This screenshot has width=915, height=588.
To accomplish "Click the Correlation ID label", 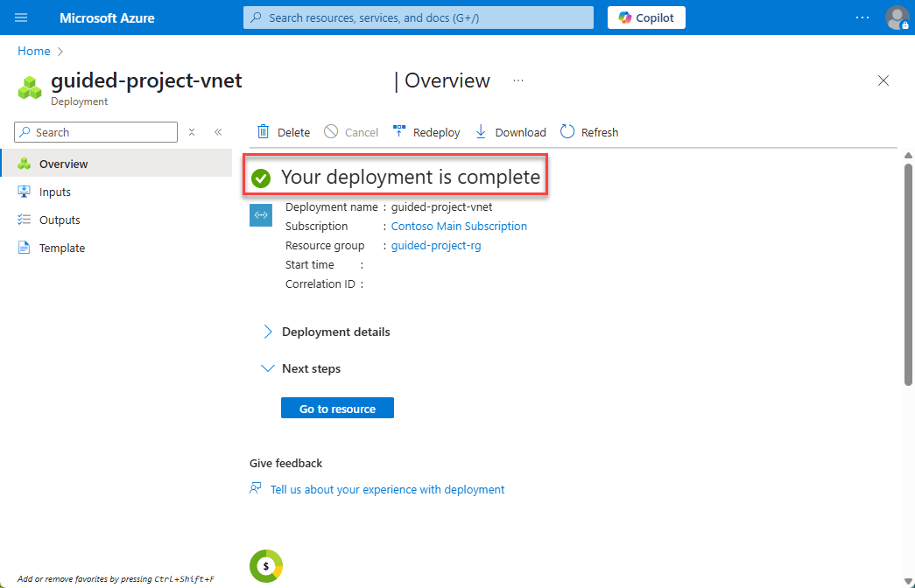I will (320, 284).
